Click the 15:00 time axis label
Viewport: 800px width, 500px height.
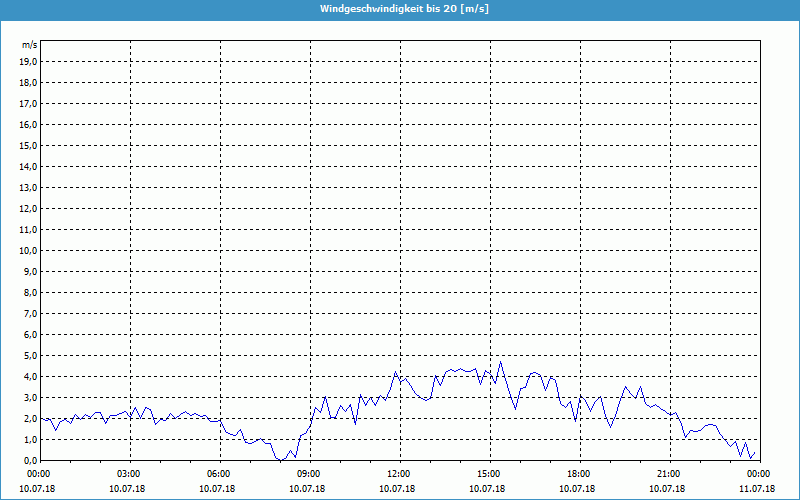pyautogui.click(x=489, y=474)
